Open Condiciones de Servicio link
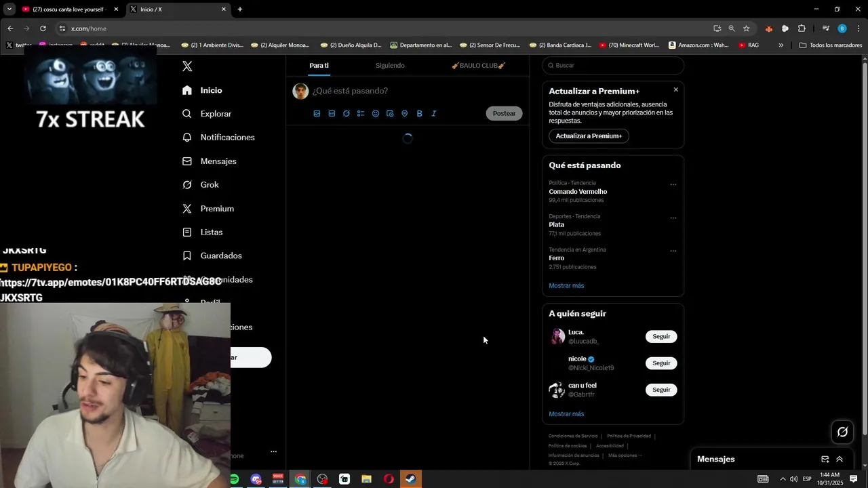This screenshot has height=488, width=868. click(573, 436)
